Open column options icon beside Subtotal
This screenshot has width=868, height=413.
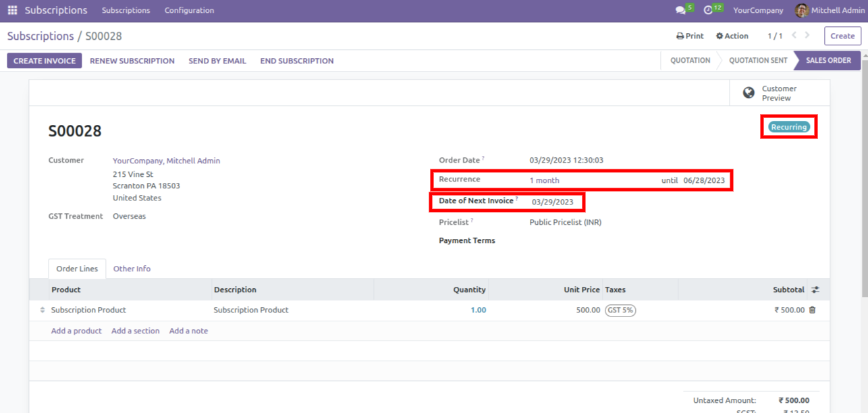[815, 290]
